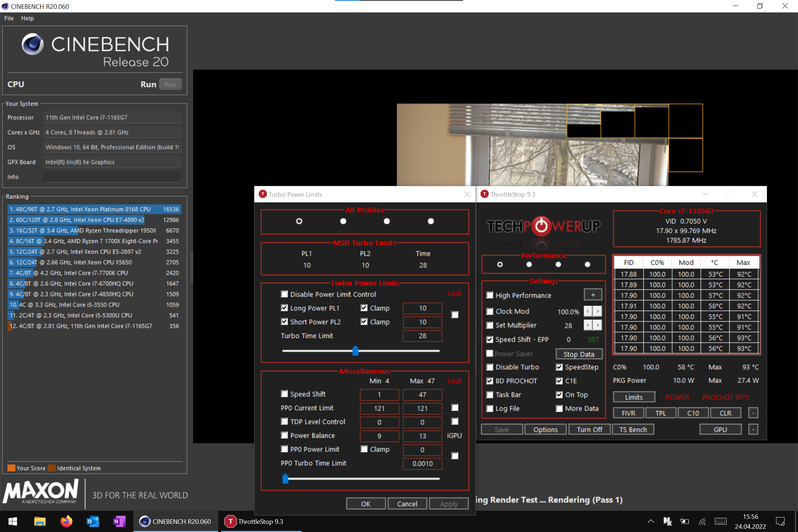The image size is (798, 532).
Task: Open the FIVR settings button
Action: click(629, 413)
